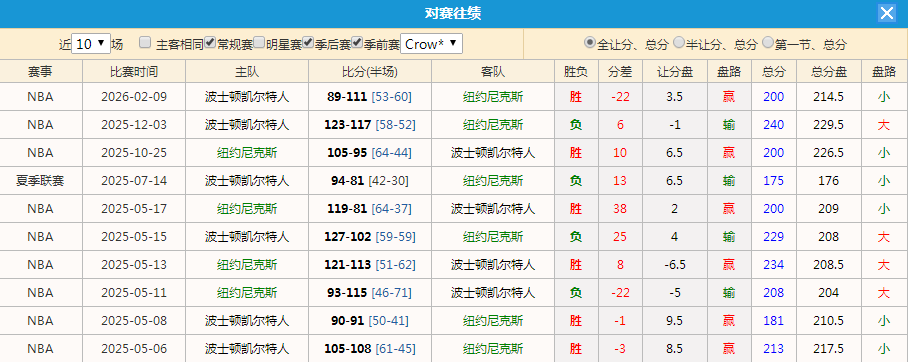The width and height of the screenshot is (908, 362).
Task: Click home team 波士顿凯尔特人 in 2025-12-03 row
Action: (247, 125)
